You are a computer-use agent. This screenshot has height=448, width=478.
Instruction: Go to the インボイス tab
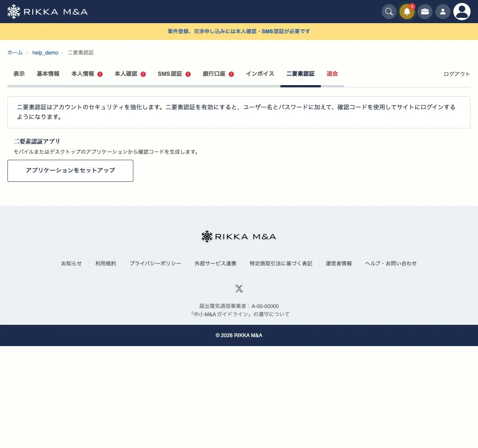pos(260,74)
